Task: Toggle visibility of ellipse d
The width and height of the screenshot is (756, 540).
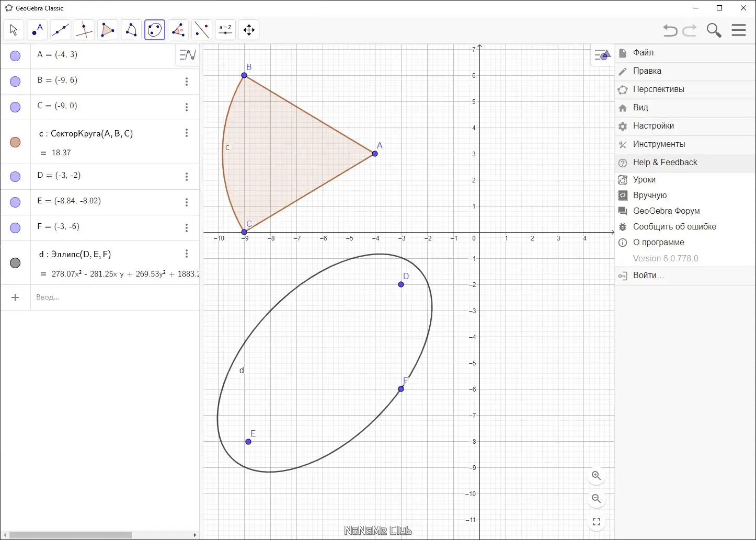Action: (x=15, y=263)
